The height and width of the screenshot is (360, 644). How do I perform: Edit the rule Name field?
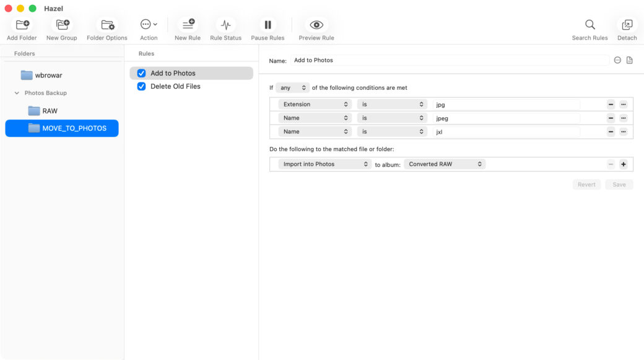[450, 60]
